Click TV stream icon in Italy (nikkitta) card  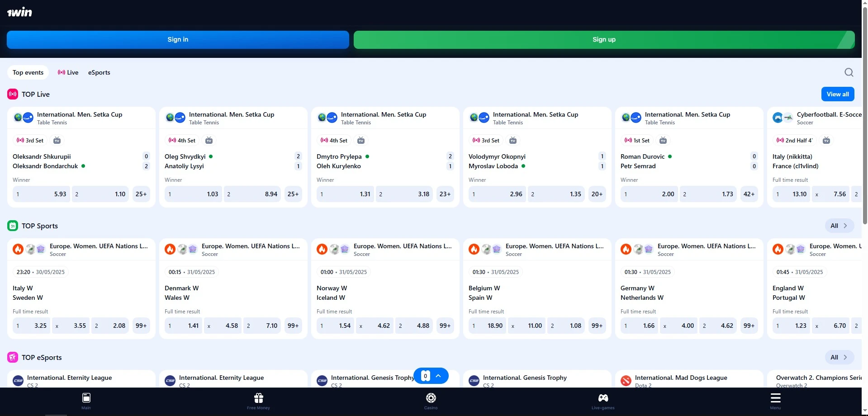(826, 141)
